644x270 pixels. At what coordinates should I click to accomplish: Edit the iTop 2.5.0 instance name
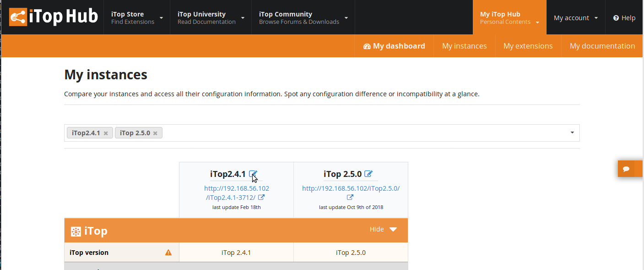[x=368, y=174]
